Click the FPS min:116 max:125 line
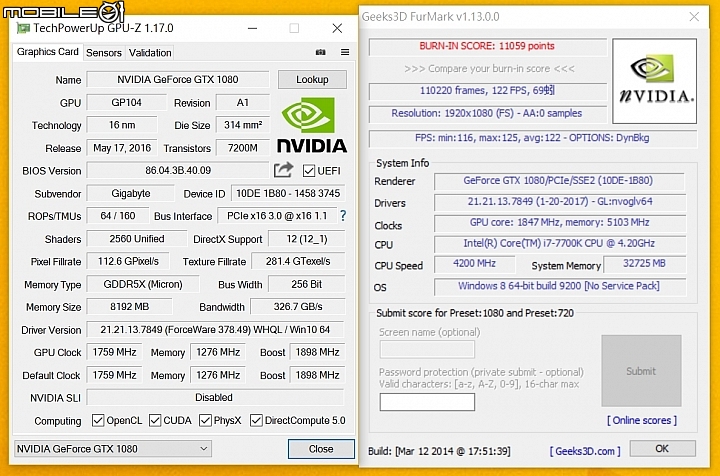 (x=533, y=138)
